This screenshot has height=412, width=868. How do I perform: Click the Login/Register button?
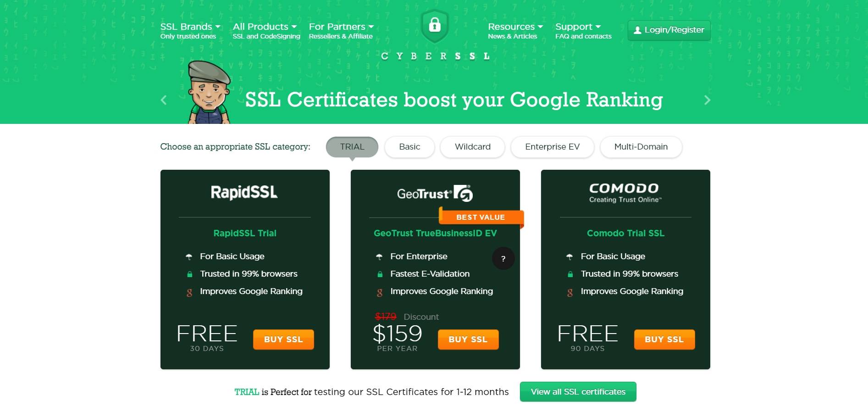pyautogui.click(x=669, y=30)
